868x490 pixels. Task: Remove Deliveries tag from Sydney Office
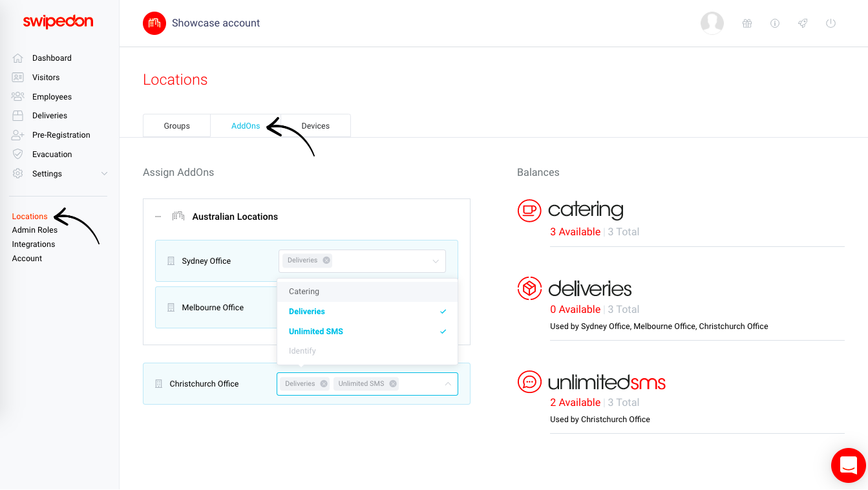326,261
